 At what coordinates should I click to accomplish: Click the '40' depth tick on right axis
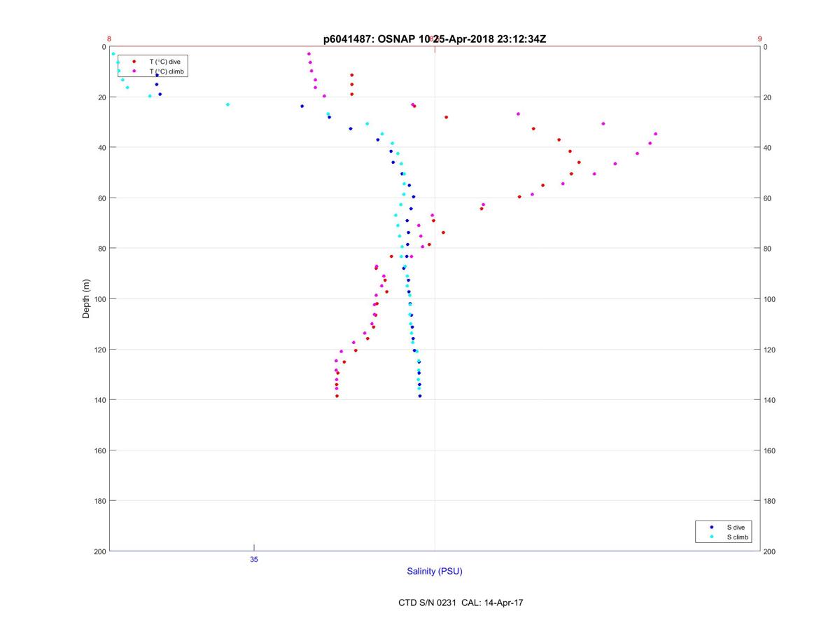(768, 148)
